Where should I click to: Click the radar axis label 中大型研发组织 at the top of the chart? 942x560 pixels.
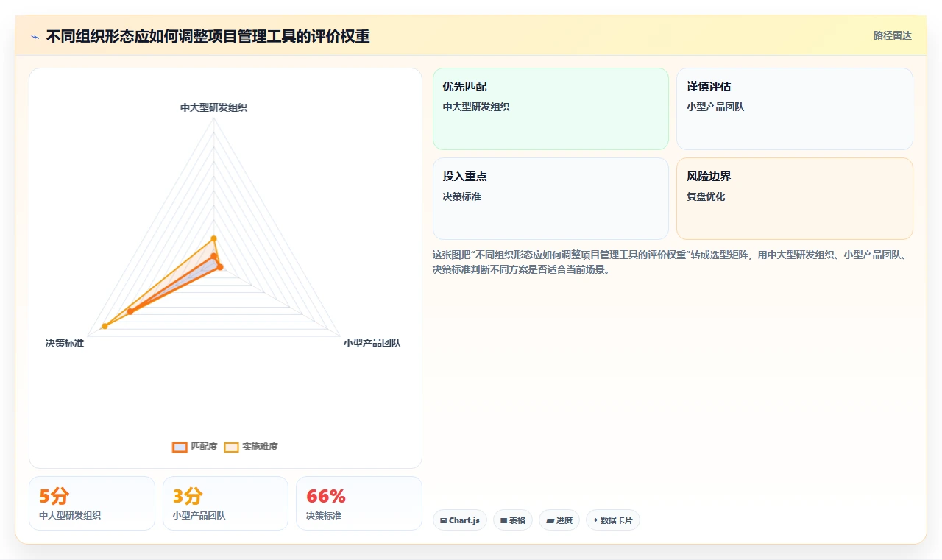pos(213,107)
